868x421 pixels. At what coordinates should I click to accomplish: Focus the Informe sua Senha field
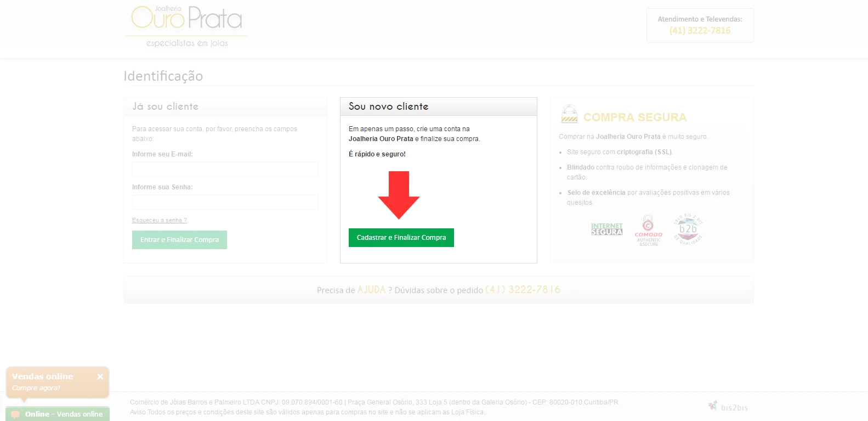(225, 202)
